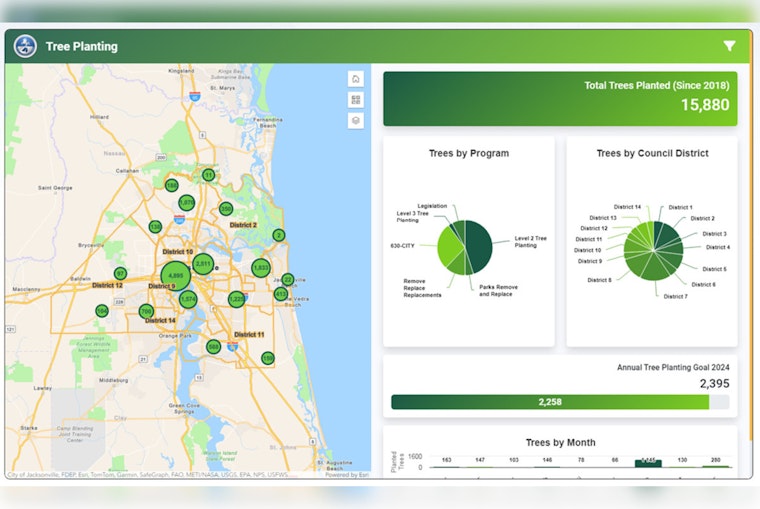Click the city seal logo beside Tree Planting

[25, 47]
